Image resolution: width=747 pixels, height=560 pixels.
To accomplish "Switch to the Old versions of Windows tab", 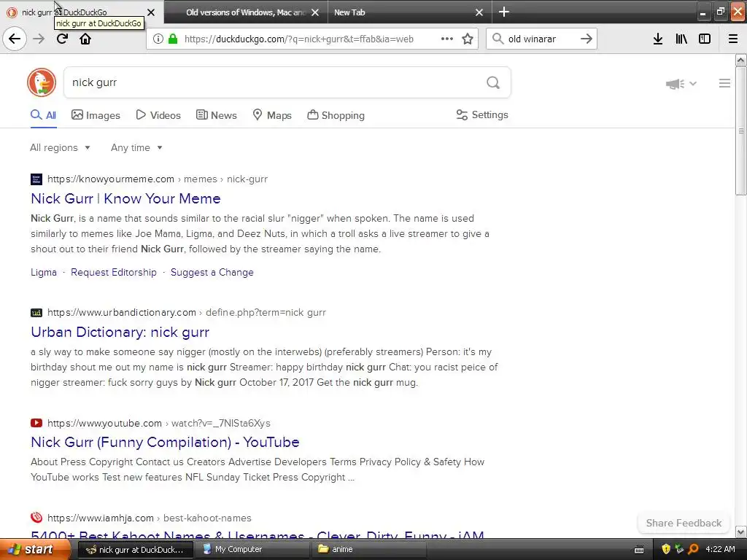I will point(246,12).
